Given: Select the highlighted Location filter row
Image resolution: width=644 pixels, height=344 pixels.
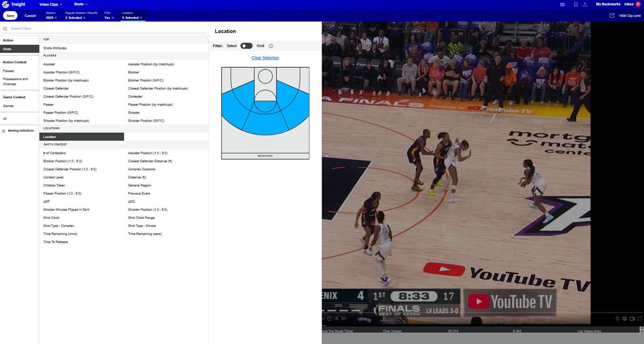Looking at the screenshot, I should pyautogui.click(x=82, y=137).
